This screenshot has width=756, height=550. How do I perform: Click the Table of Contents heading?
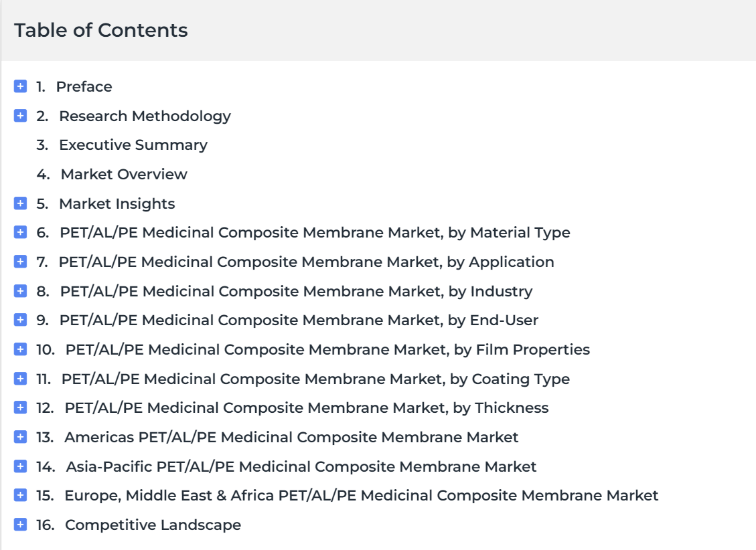click(x=101, y=30)
